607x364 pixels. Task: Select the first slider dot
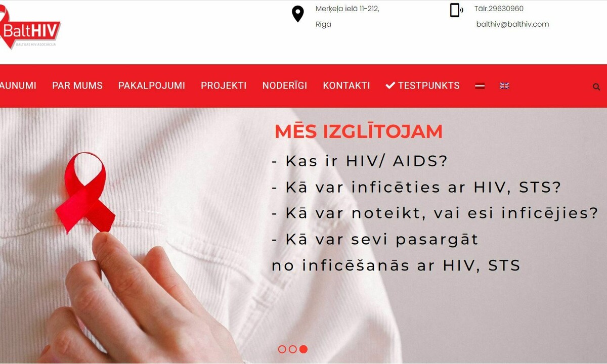(x=282, y=349)
